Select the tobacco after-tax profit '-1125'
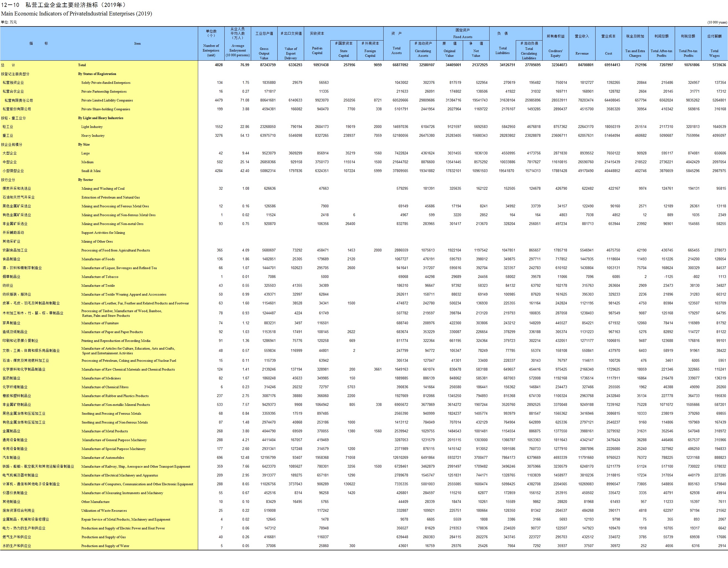Image resolution: width=728 pixels, height=568 pixels. 668,277
